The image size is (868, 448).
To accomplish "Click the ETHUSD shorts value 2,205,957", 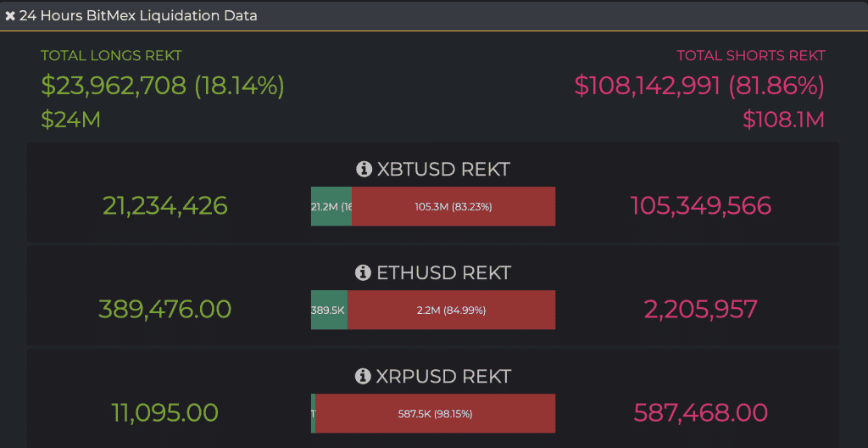I will (x=700, y=310).
